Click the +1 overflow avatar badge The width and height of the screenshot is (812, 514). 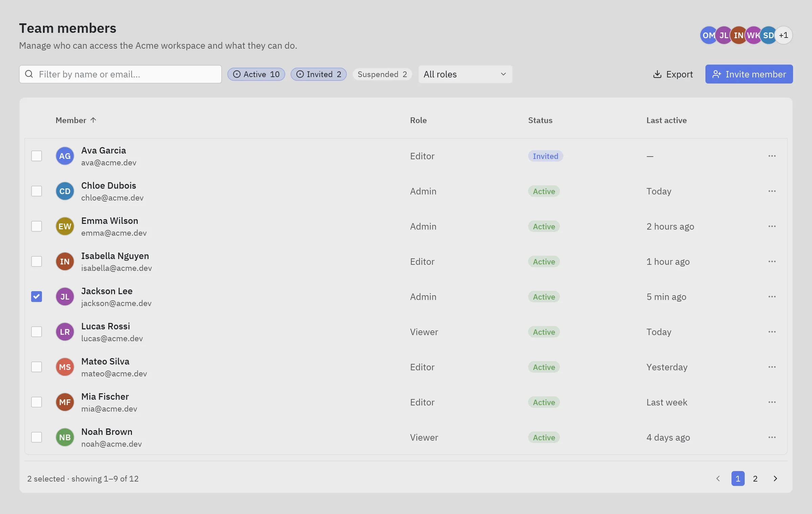coord(784,35)
